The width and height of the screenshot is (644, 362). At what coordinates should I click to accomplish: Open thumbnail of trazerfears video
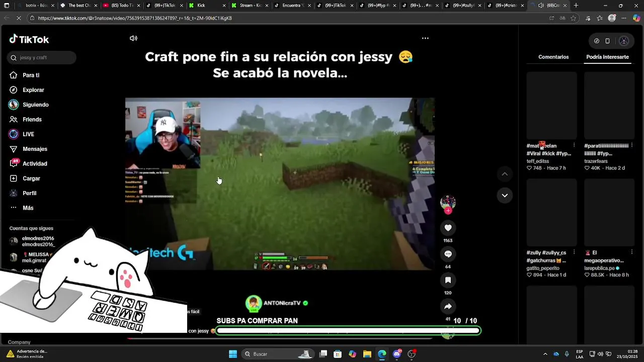(x=609, y=106)
